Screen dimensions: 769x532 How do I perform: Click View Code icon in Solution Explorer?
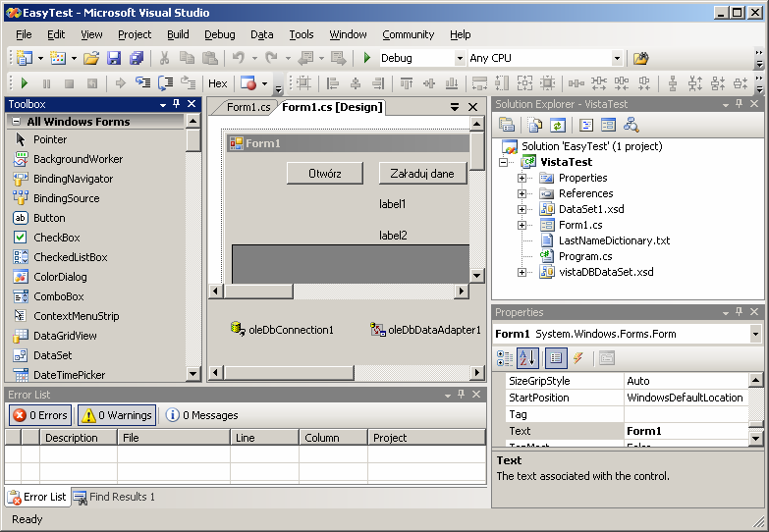click(x=586, y=125)
